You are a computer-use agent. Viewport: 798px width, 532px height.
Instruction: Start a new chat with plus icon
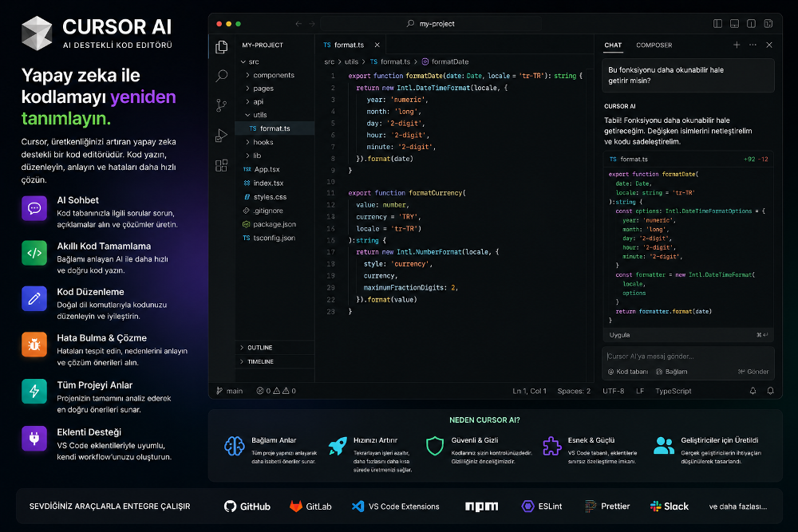737,45
